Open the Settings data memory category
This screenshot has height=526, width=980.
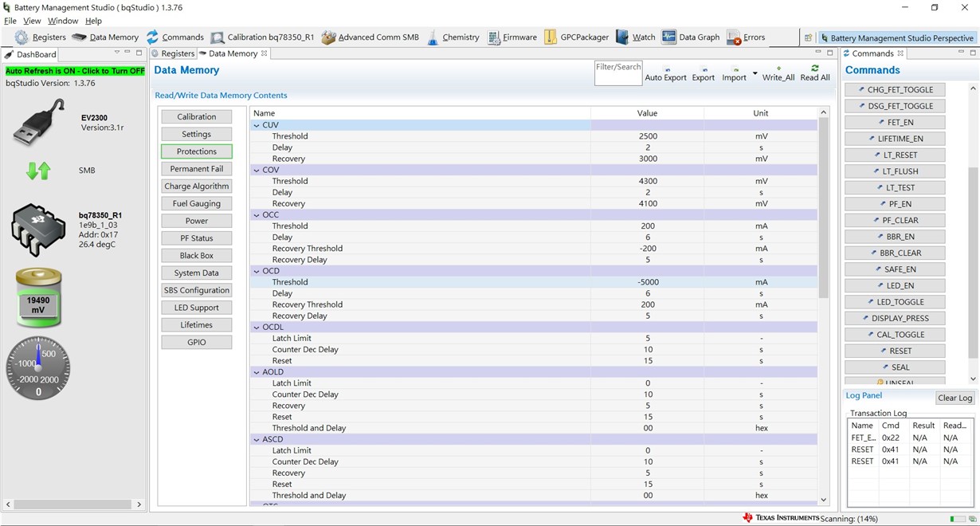point(196,134)
